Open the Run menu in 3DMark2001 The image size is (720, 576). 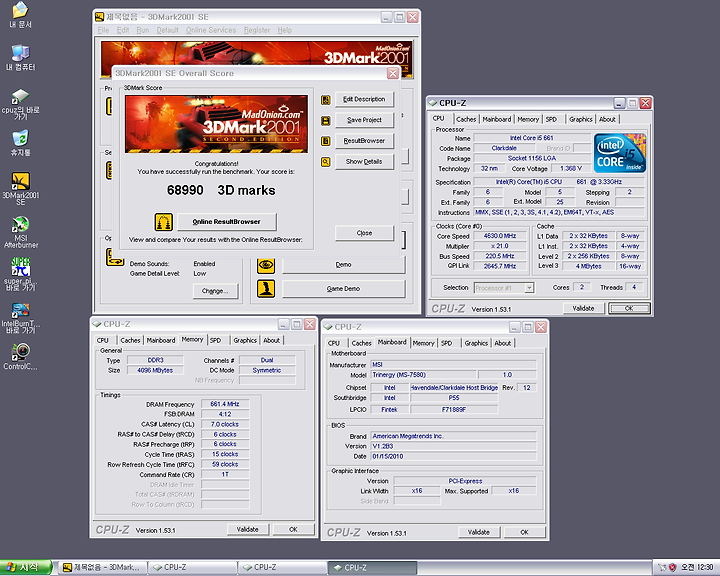point(142,30)
